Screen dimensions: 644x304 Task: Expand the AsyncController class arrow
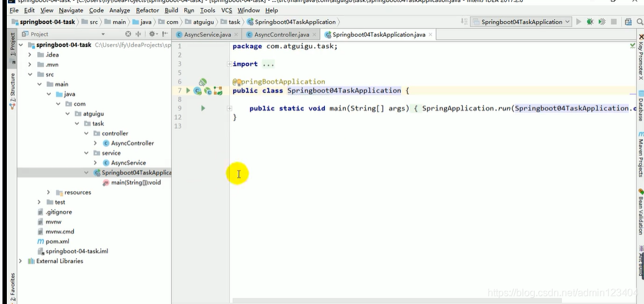pos(95,143)
